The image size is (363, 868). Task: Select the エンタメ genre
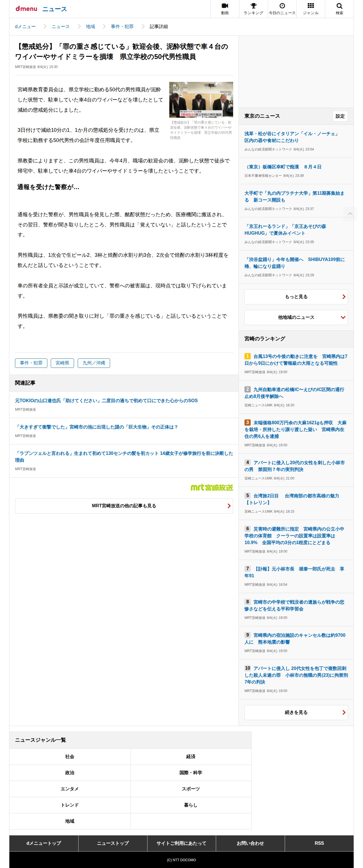pos(70,789)
